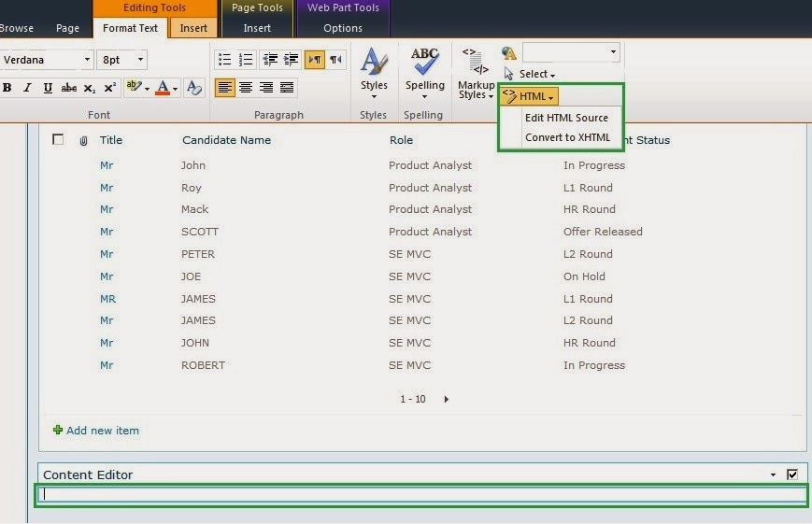Open font color dropdown arrow
812x524 pixels.
(x=175, y=89)
